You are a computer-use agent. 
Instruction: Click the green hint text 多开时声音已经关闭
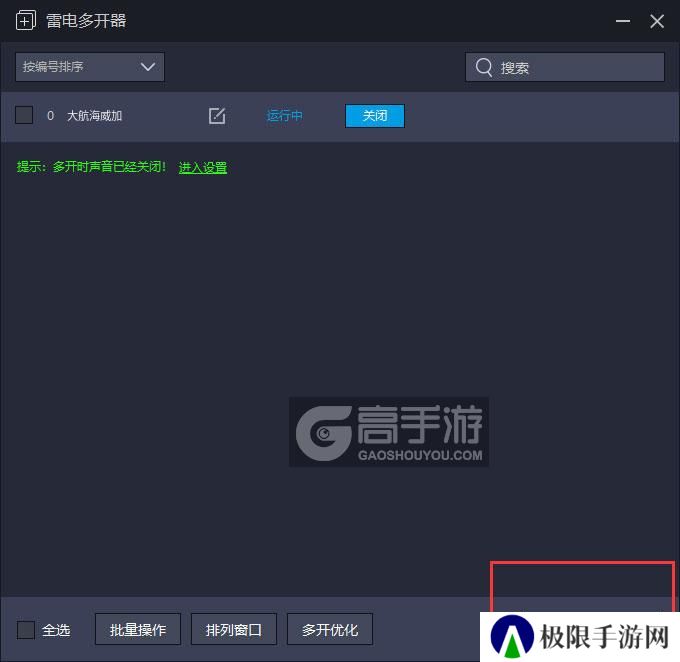point(109,167)
